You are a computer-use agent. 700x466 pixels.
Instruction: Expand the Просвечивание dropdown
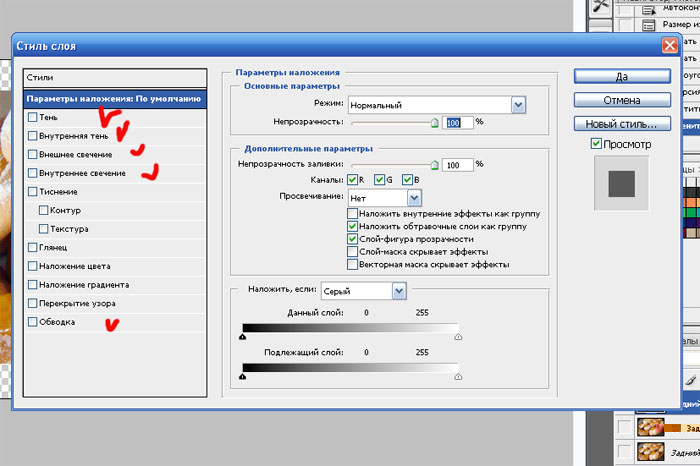pyautogui.click(x=414, y=197)
